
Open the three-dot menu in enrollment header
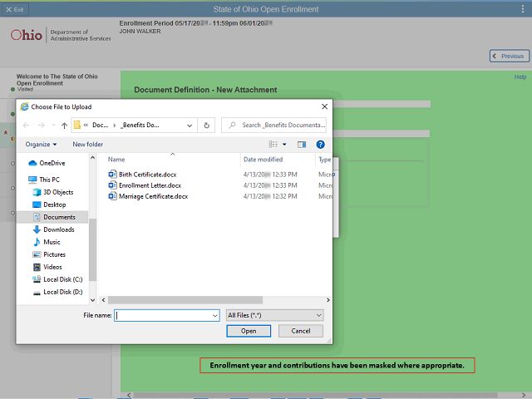(523, 9)
